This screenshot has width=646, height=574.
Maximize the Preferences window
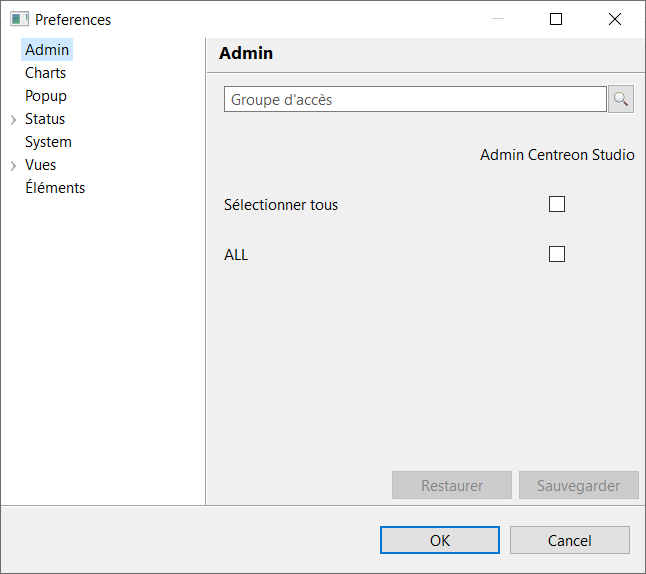[x=556, y=19]
